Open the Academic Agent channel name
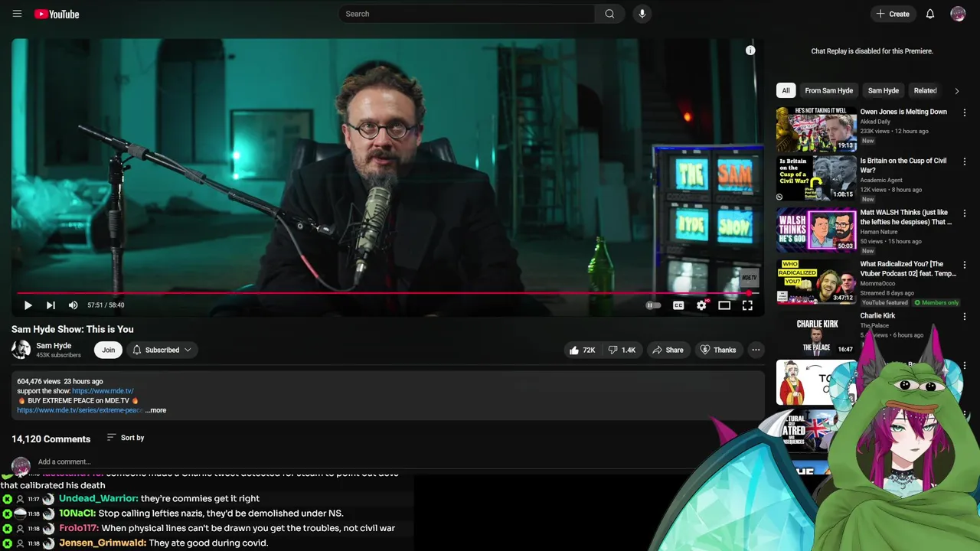Screen dimensions: 980x551 coord(881,181)
